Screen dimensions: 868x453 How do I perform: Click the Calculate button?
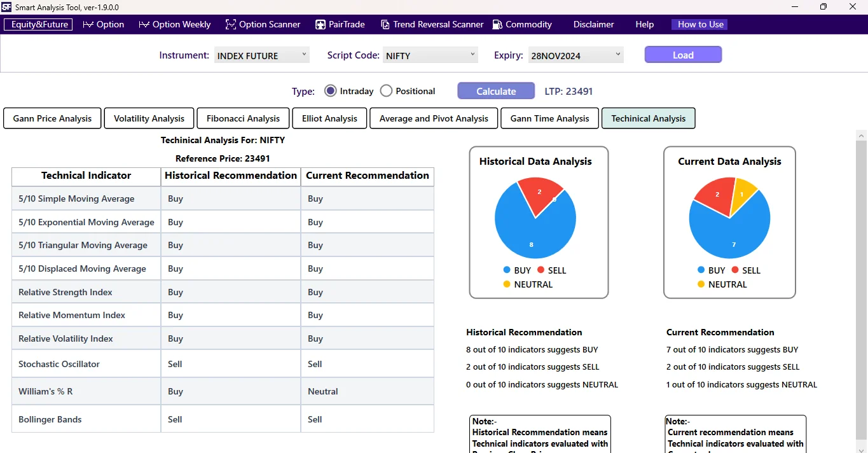click(x=495, y=90)
